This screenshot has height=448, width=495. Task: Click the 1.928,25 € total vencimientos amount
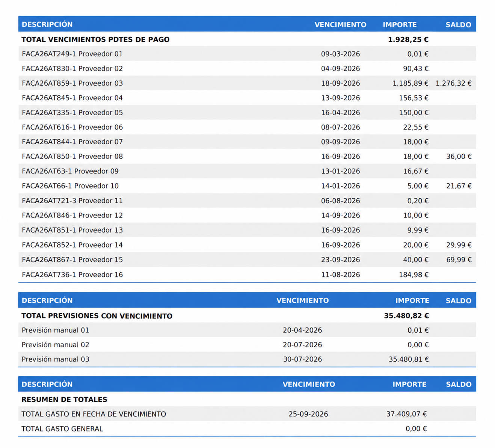click(408, 39)
